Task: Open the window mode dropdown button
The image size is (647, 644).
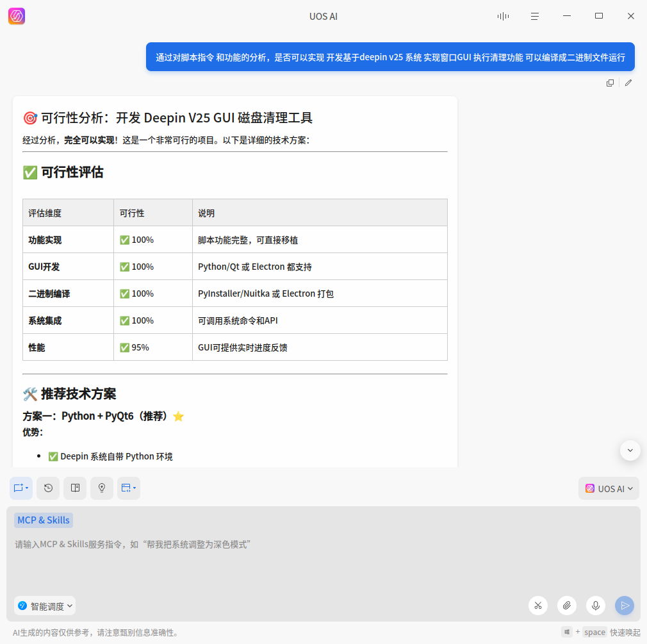Action: [x=129, y=488]
